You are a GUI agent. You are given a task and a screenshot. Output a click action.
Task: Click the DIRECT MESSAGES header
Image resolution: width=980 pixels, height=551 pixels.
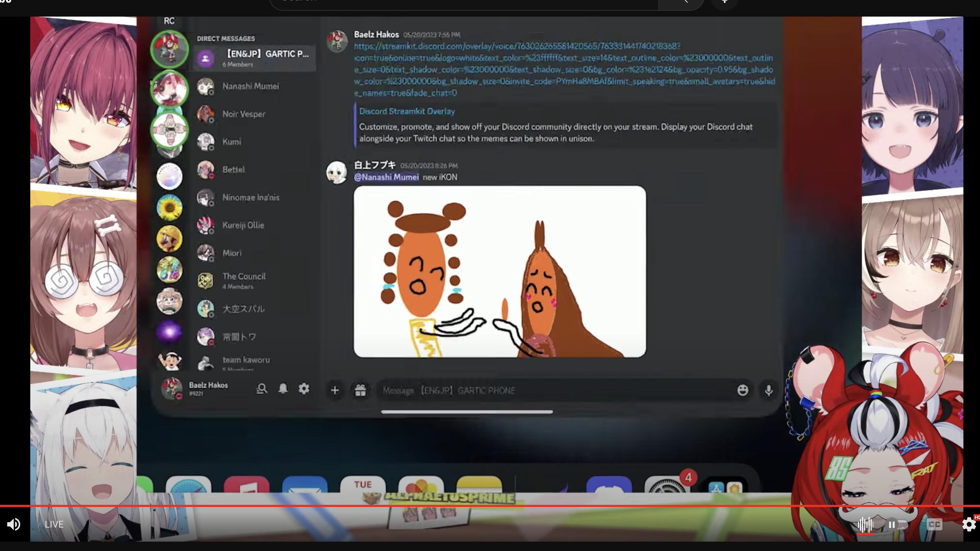click(x=226, y=39)
